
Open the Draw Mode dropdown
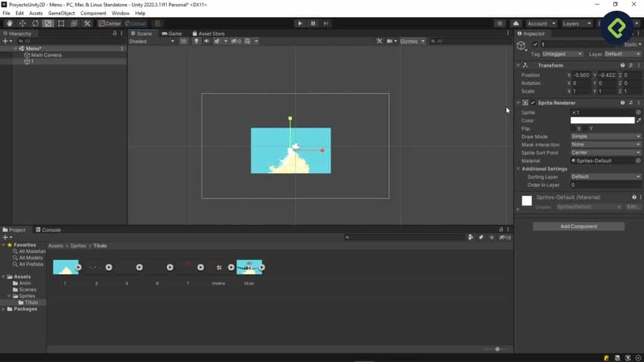pos(605,136)
